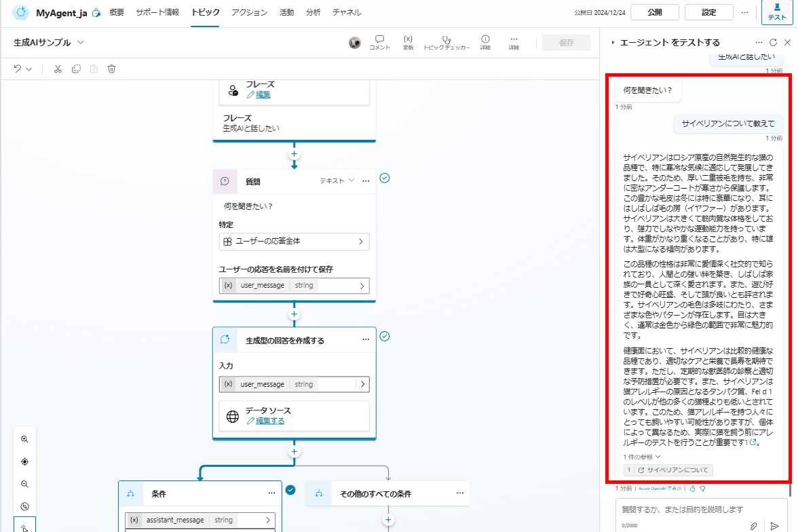
Task: Open the テキスト type dropdown on 質問 node
Action: point(337,180)
